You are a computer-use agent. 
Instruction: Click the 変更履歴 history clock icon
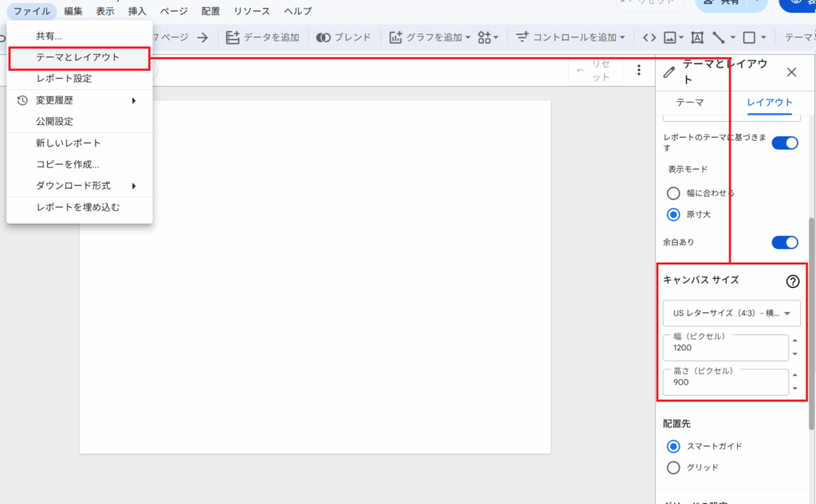[22, 100]
